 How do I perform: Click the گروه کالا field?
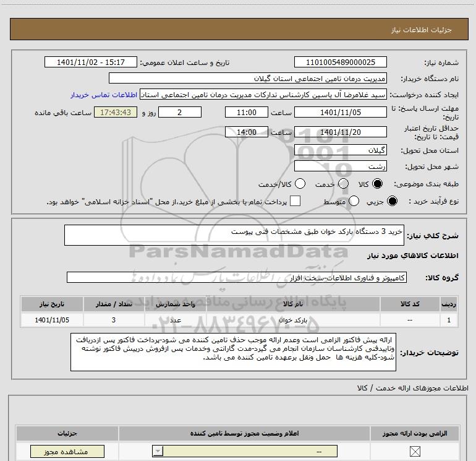pos(237,277)
